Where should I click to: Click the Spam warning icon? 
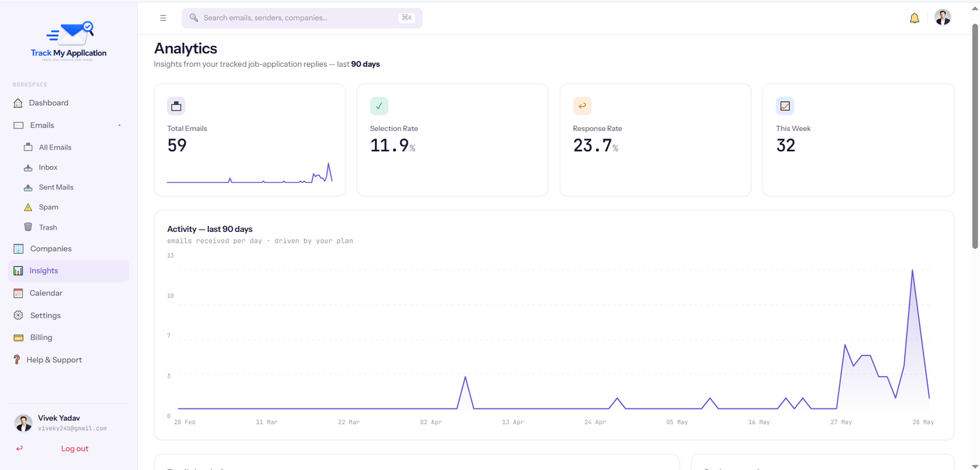pyautogui.click(x=28, y=207)
